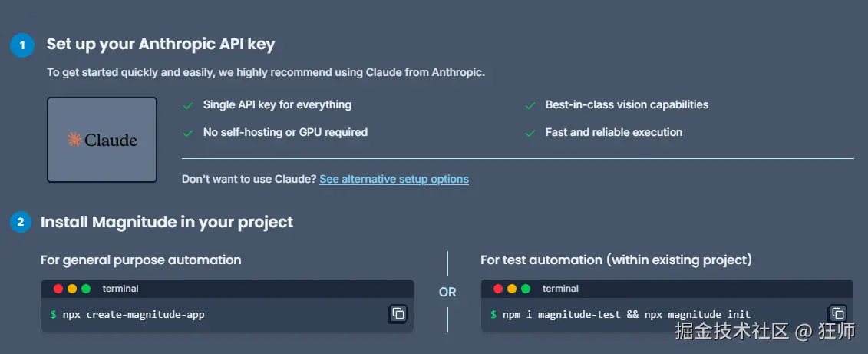This screenshot has width=868, height=354.
Task: Click the npm i magnitude-test command text
Action: [x=626, y=314]
